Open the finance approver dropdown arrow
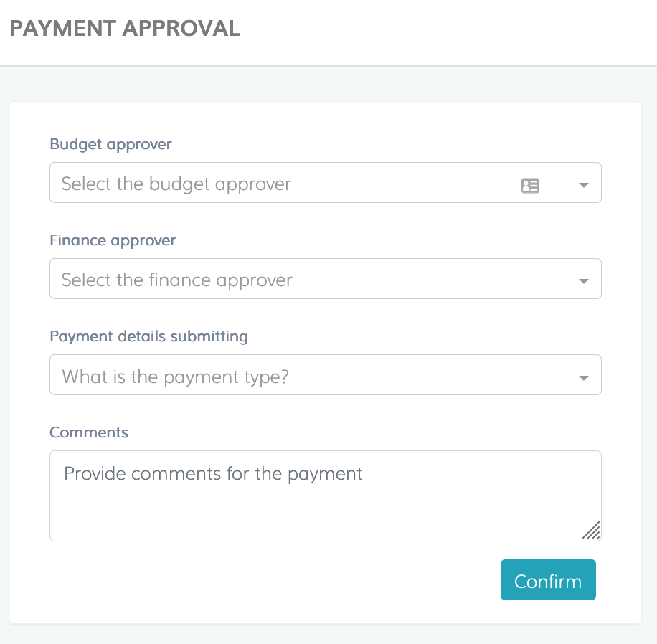657x644 pixels. coord(583,279)
